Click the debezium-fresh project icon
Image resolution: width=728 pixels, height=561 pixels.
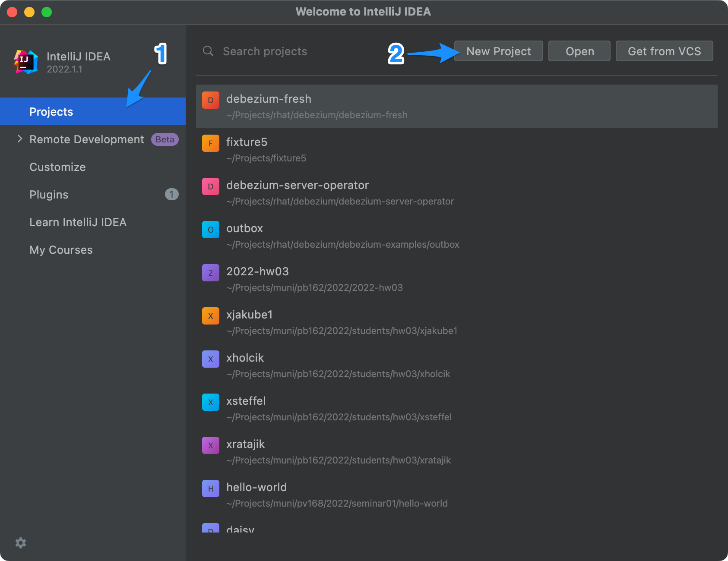(x=211, y=100)
